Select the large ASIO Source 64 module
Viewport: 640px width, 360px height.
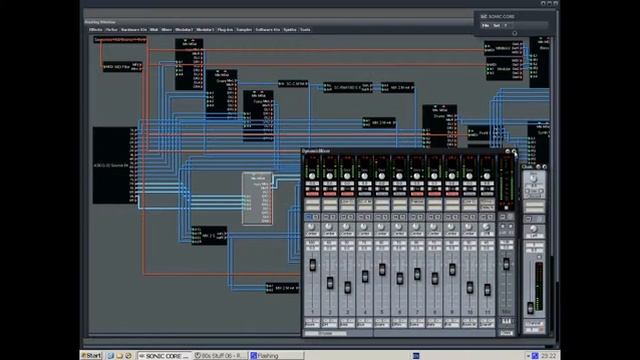click(x=116, y=165)
